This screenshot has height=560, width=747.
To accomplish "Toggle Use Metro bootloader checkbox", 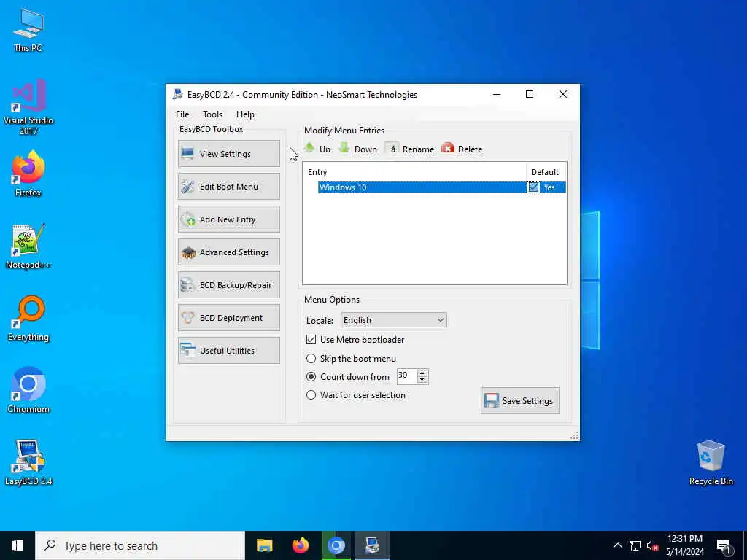I will tap(311, 340).
